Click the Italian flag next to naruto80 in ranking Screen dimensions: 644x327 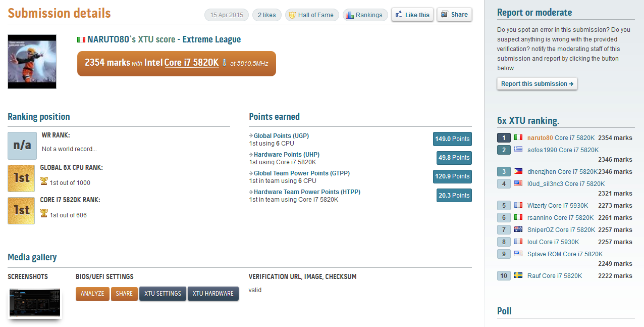tap(518, 137)
